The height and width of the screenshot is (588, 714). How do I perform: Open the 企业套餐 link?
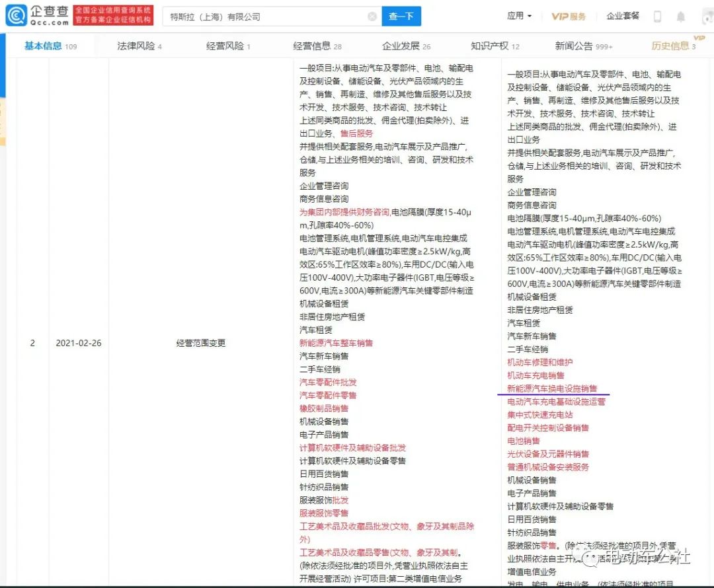click(623, 16)
